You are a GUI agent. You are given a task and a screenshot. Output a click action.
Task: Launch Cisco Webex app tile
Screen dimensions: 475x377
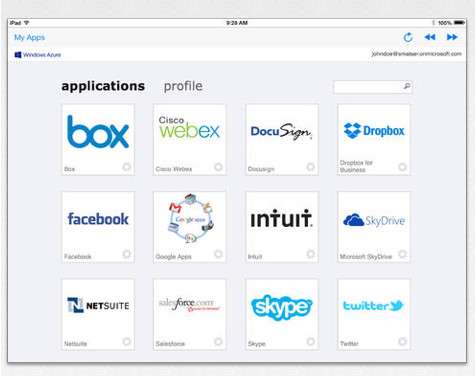pyautogui.click(x=189, y=139)
